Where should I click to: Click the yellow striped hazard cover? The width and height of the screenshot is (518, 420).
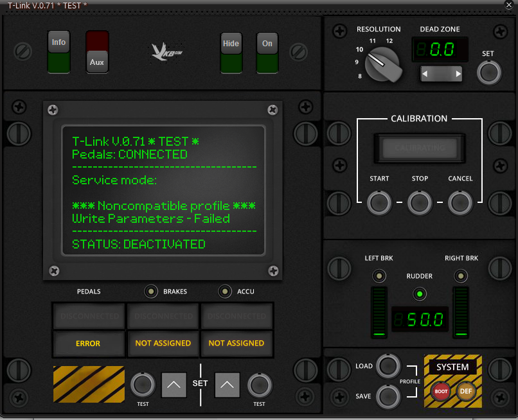[89, 384]
